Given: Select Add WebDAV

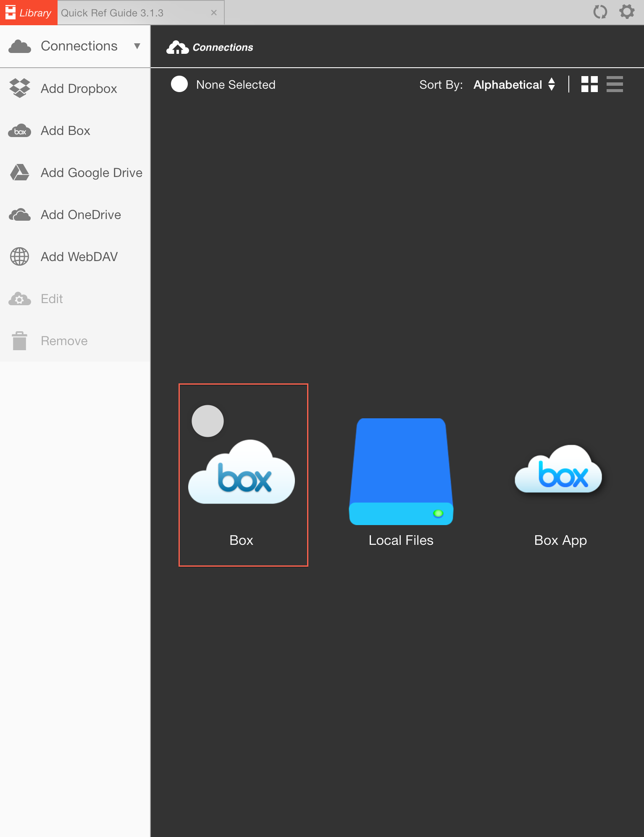Looking at the screenshot, I should click(79, 257).
